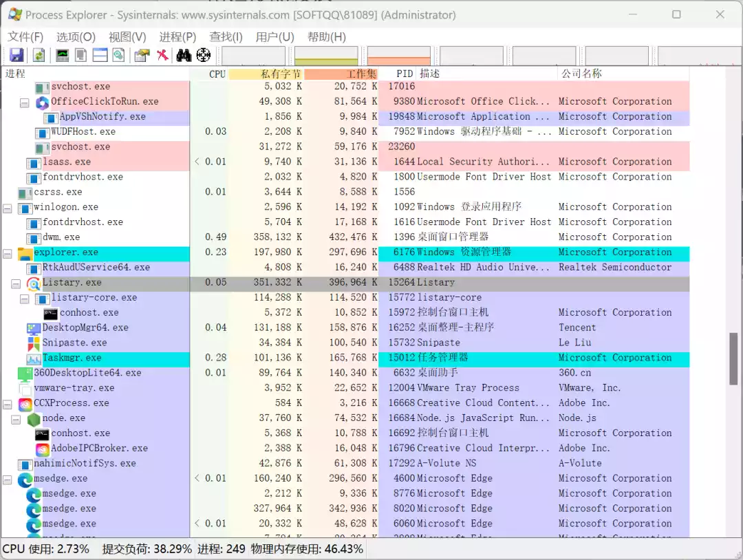Click the binoculars Find Handle icon
The image size is (743, 560).
coord(184,56)
